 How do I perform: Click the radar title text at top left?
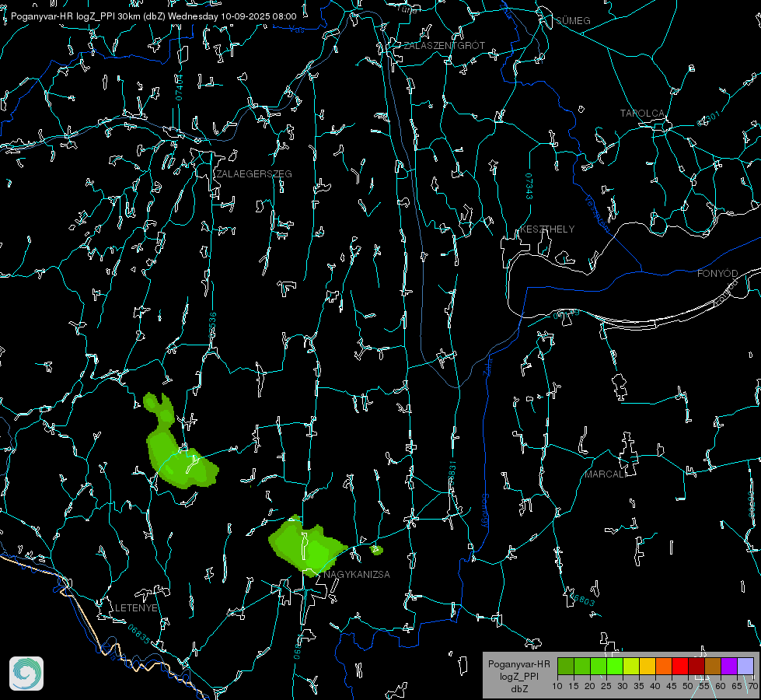click(153, 16)
